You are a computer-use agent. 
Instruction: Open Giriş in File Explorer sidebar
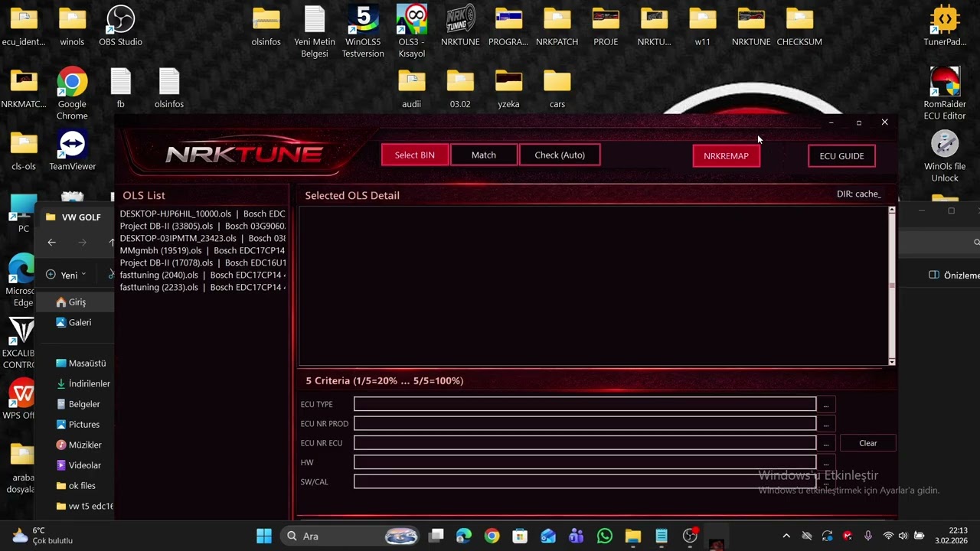pyautogui.click(x=76, y=302)
